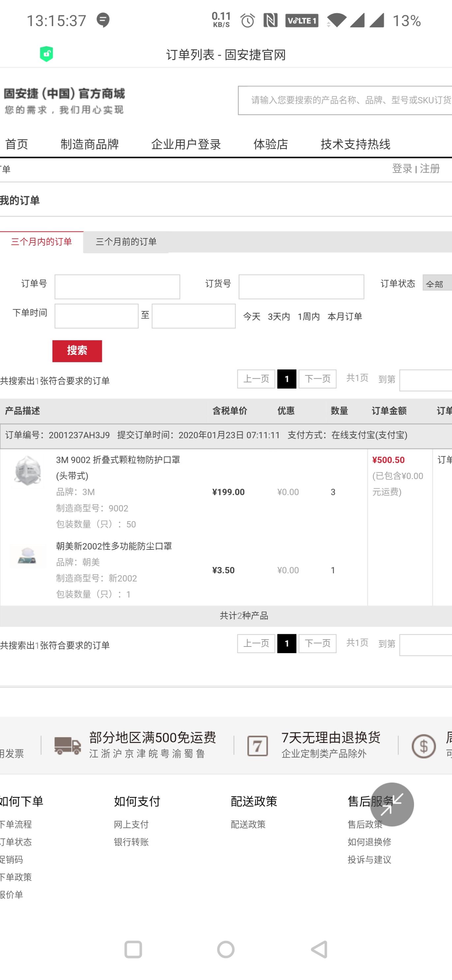Open the 报价单 footer link
This screenshot has width=452, height=980.
pyautogui.click(x=12, y=894)
